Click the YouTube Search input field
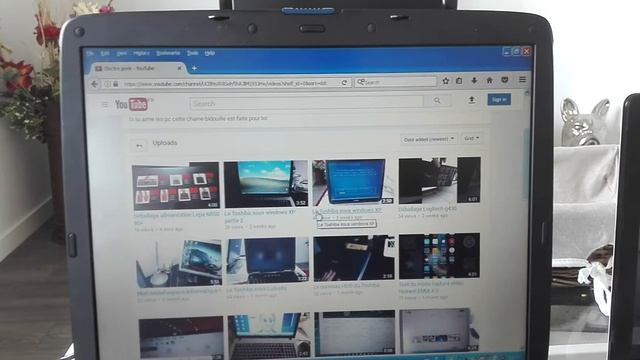Viewport: 640px width, 360px height. click(x=307, y=103)
